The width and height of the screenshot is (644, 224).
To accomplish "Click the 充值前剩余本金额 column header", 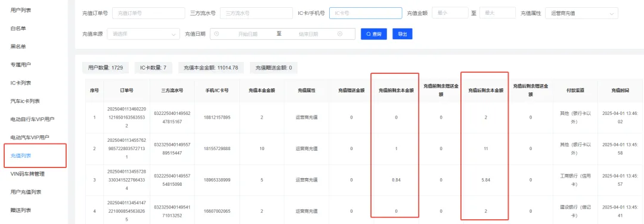I will 396,91.
